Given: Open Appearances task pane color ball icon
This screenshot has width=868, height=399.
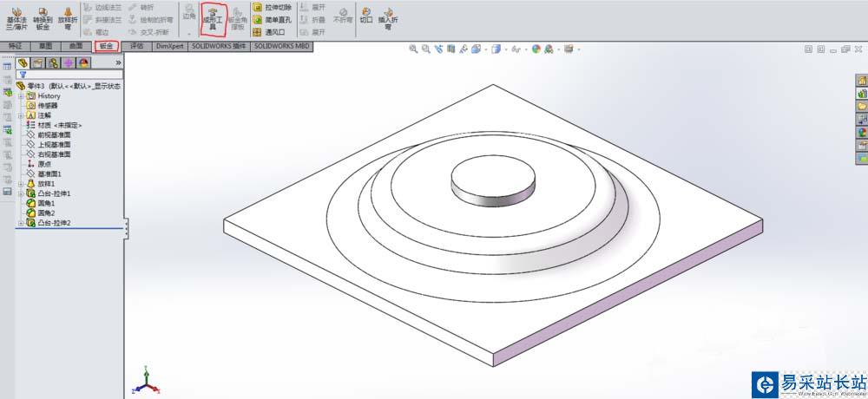Looking at the screenshot, I should pos(861,132).
